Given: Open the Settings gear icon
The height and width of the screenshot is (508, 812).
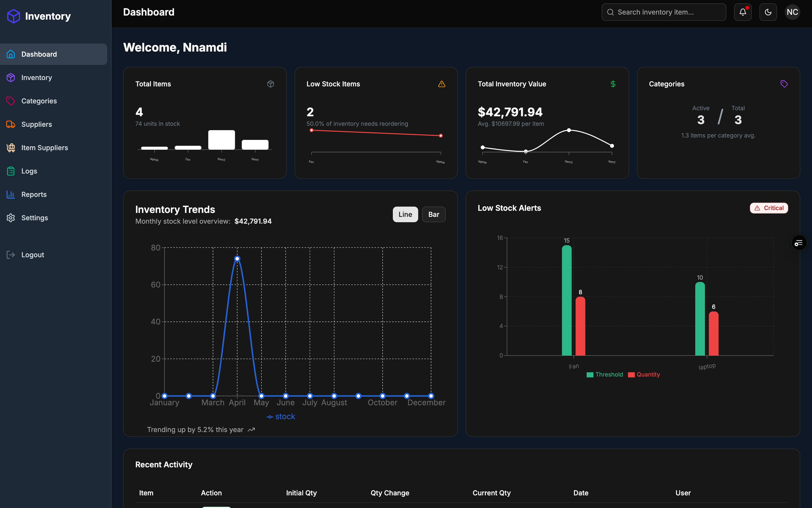Looking at the screenshot, I should [x=11, y=218].
